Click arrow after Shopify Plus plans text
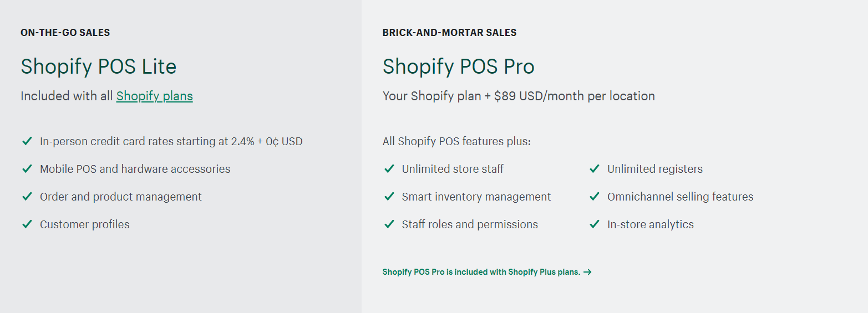Screen dimensions: 868x313 (x=588, y=272)
